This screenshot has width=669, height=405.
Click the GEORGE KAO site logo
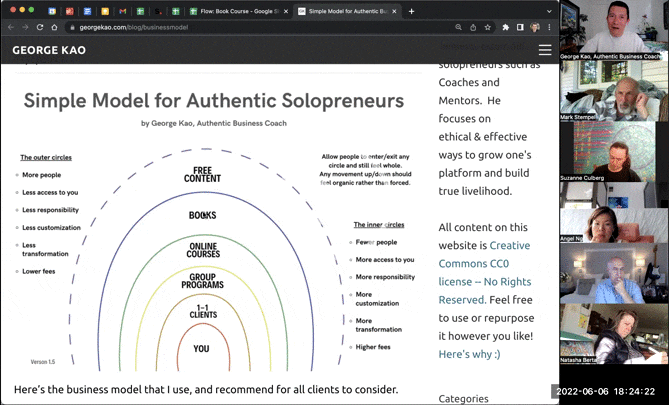49,50
